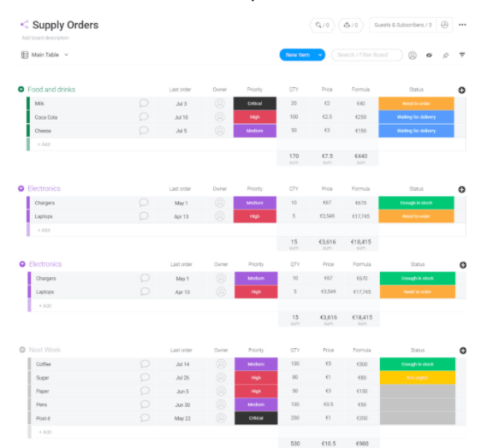Click the €250 formula for Coca Cola
Image resolution: width=487 pixels, height=448 pixels.
[x=360, y=117]
